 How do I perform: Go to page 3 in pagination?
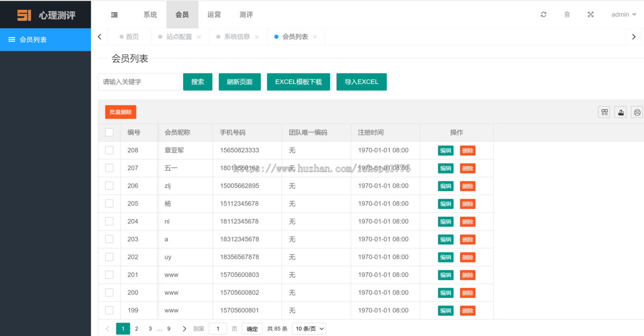[150, 328]
